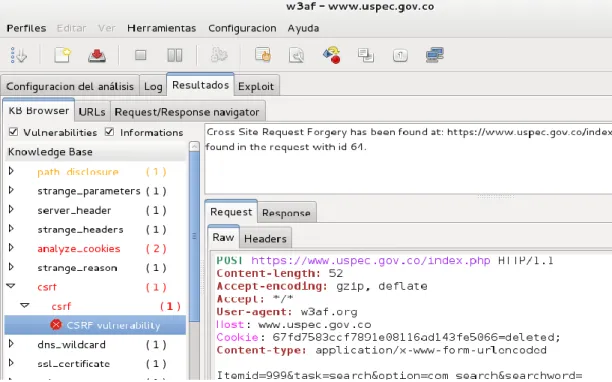Switch to the Response tab
Image resolution: width=612 pixels, height=382 pixels.
[286, 213]
